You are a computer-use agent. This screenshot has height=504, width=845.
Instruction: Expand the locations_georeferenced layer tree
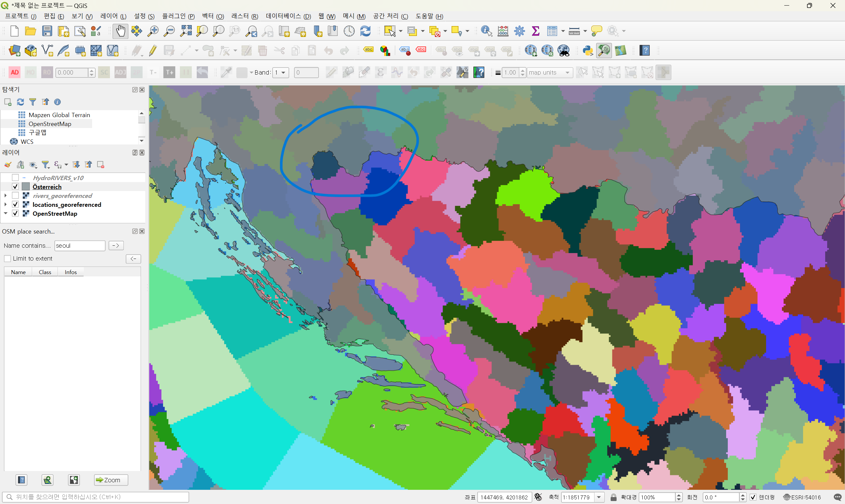click(x=5, y=205)
